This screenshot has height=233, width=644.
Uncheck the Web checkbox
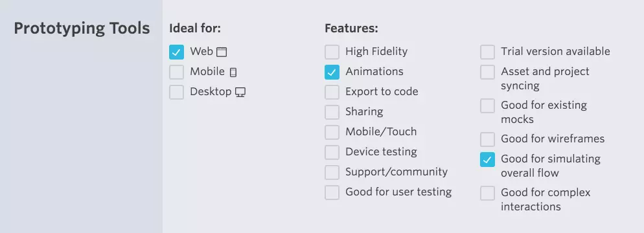pyautogui.click(x=177, y=52)
